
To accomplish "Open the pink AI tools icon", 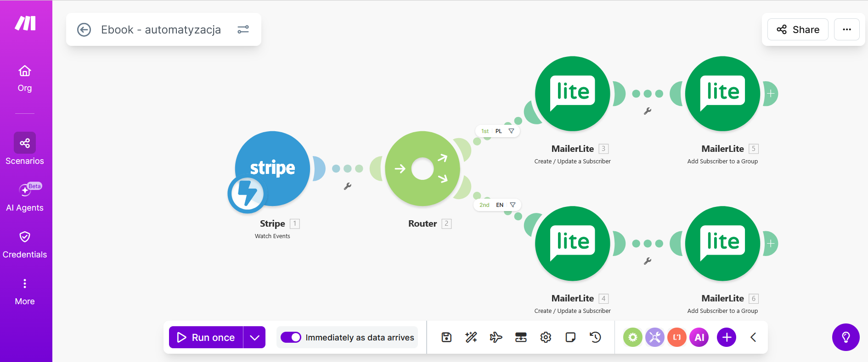I will (699, 337).
